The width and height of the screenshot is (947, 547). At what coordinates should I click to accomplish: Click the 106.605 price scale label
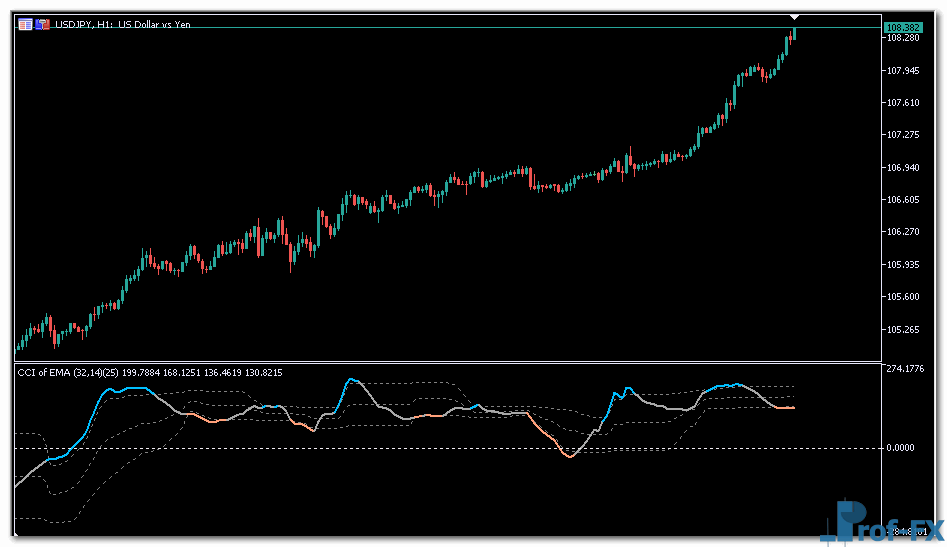pos(903,200)
